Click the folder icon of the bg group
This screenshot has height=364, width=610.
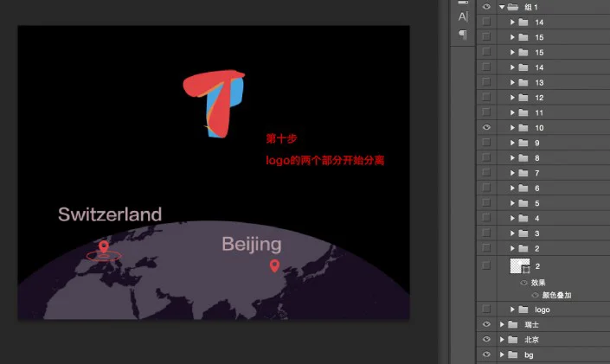point(513,354)
